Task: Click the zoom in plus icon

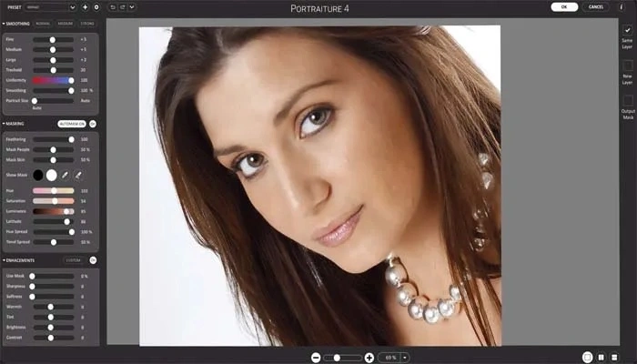Action: (x=369, y=358)
